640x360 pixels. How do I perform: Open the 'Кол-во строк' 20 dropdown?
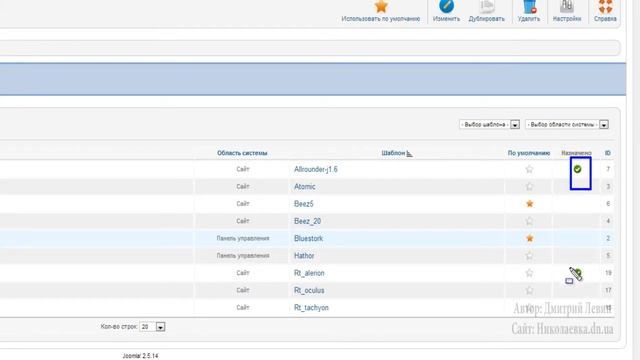(x=152, y=327)
